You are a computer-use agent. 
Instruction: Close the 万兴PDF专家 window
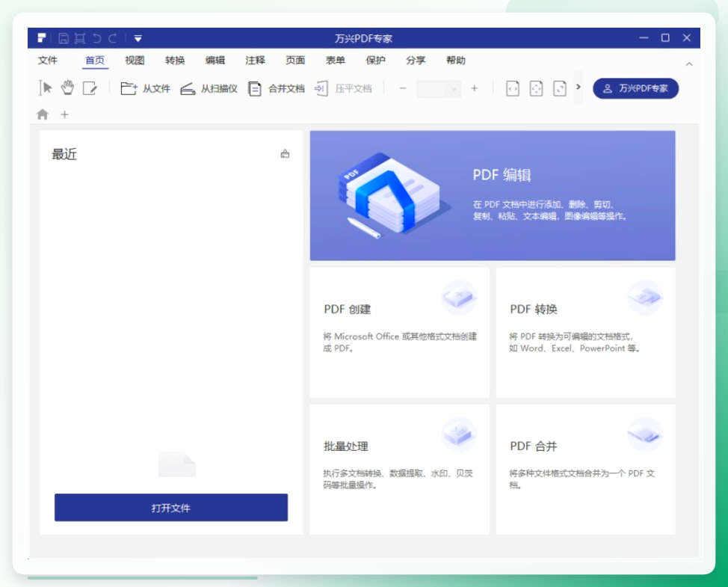pyautogui.click(x=687, y=38)
